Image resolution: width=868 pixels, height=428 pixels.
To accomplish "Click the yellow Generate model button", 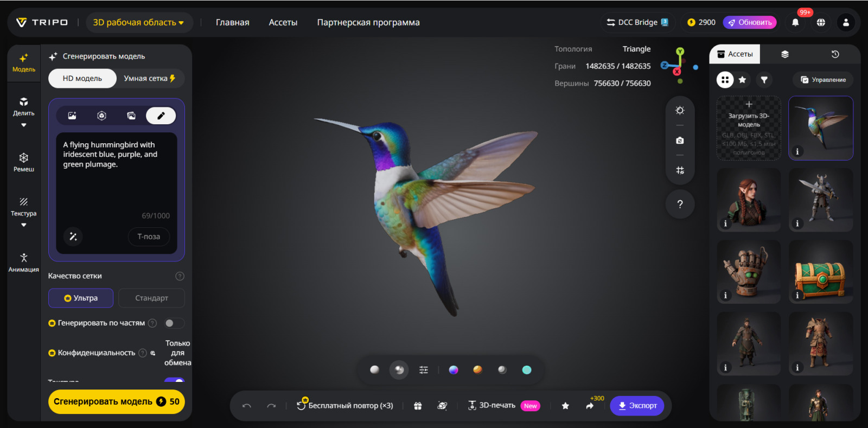I will (x=116, y=401).
